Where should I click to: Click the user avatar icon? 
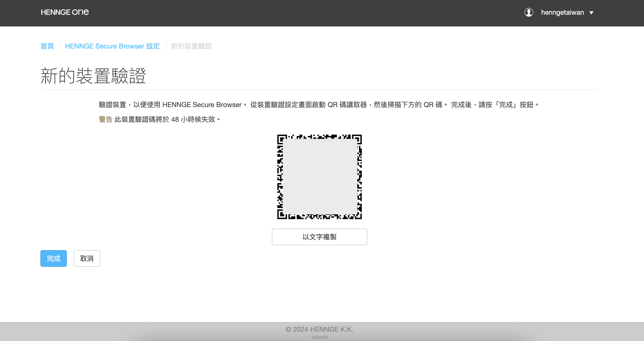tap(529, 12)
